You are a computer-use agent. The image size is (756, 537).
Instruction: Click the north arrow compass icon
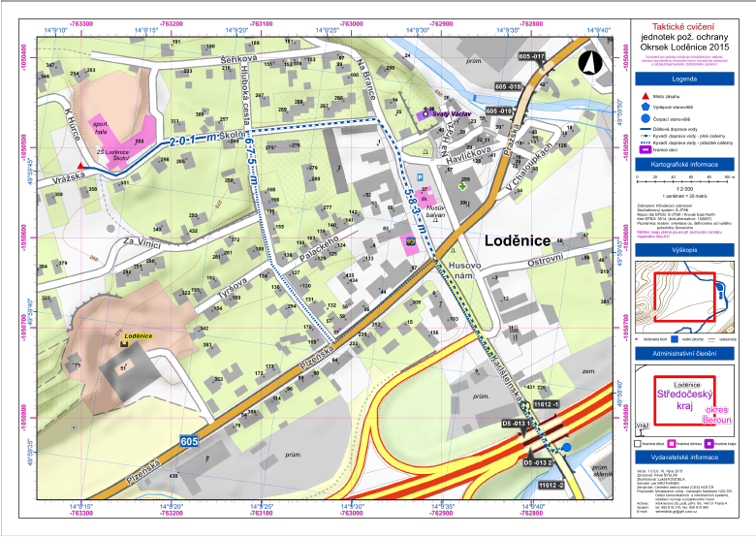588,63
